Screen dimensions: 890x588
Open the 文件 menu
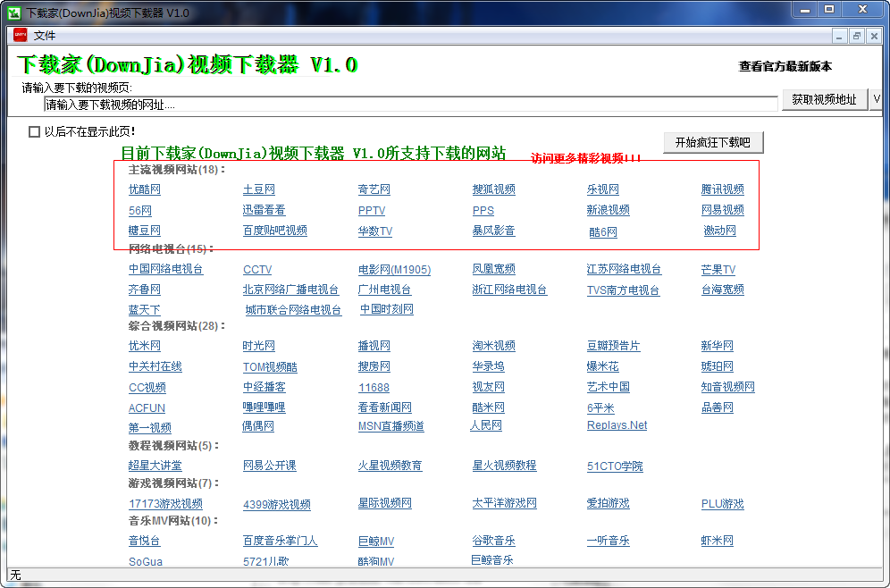pyautogui.click(x=44, y=36)
